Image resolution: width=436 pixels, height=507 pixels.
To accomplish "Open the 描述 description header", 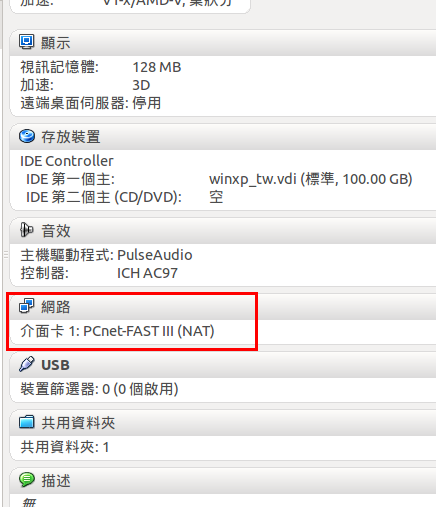I will pyautogui.click(x=56, y=481).
